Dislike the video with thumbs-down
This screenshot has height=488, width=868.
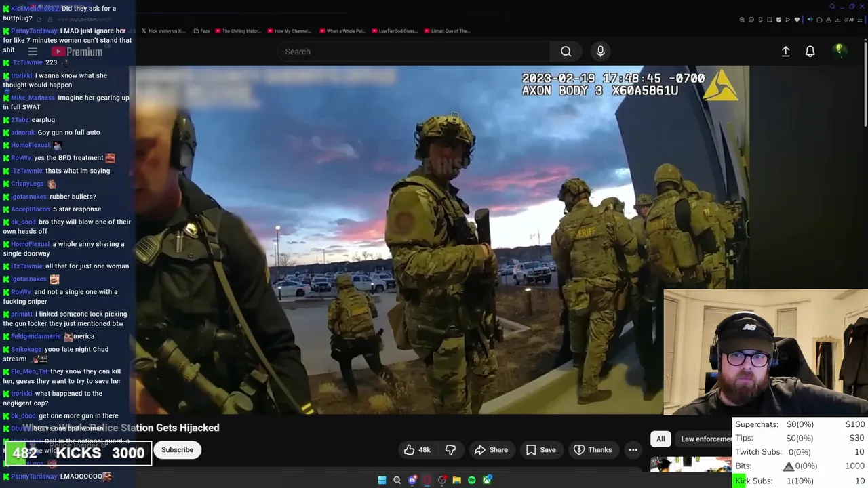point(450,450)
